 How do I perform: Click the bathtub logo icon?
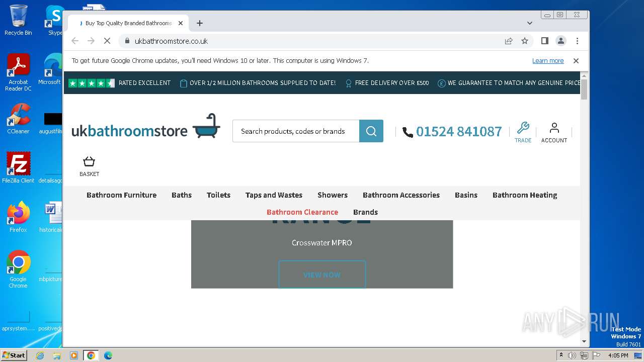[207, 126]
